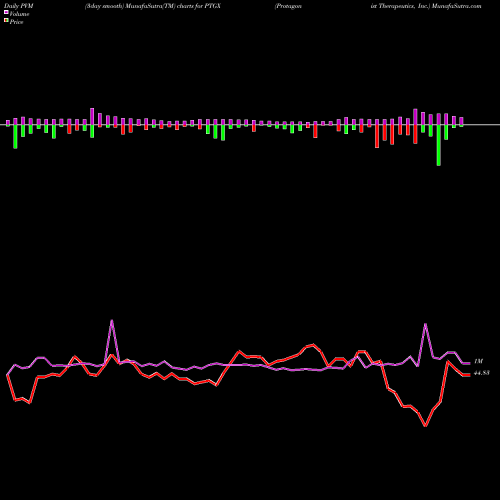Viewport: 500px width, 500px height.
Task: Click the tallest green bar below baseline
Action: coord(438,145)
